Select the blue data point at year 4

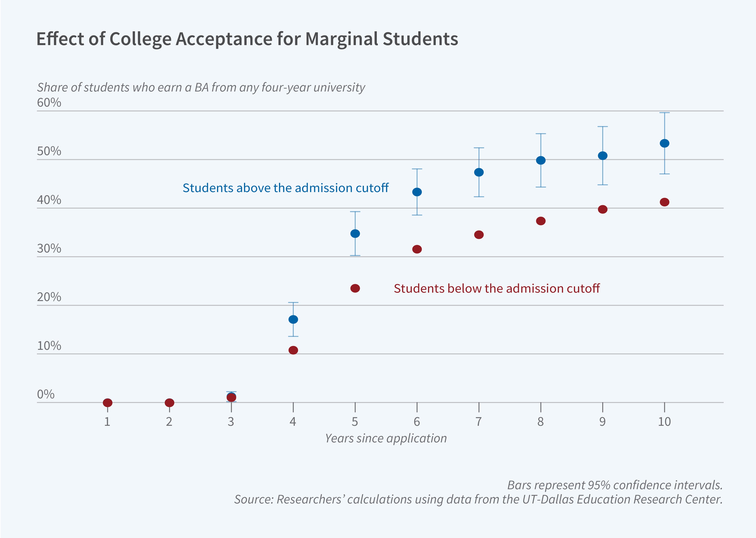293,319
